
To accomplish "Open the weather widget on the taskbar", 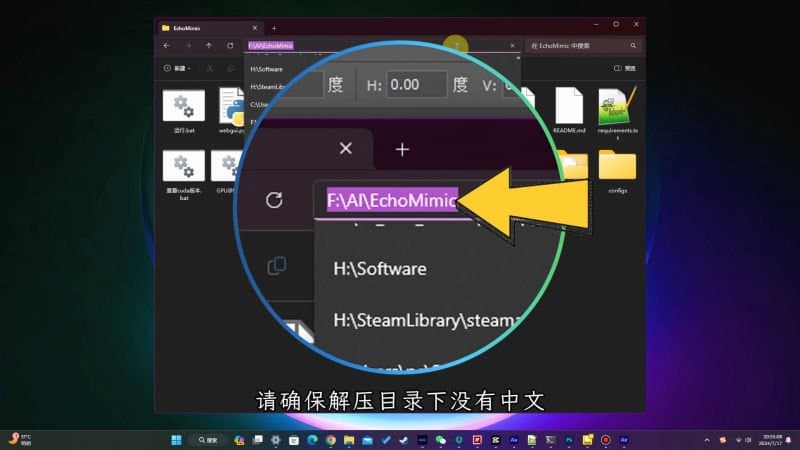I will pyautogui.click(x=20, y=439).
